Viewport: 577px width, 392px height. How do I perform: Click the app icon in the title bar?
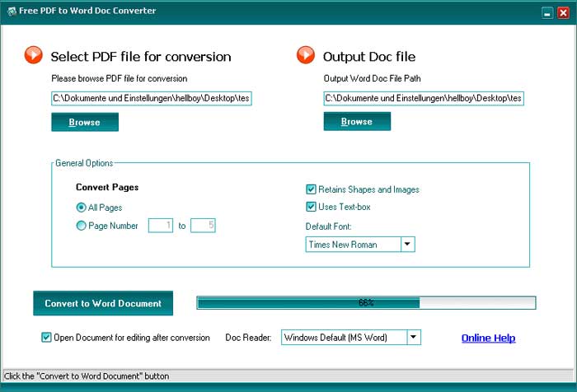[12, 11]
